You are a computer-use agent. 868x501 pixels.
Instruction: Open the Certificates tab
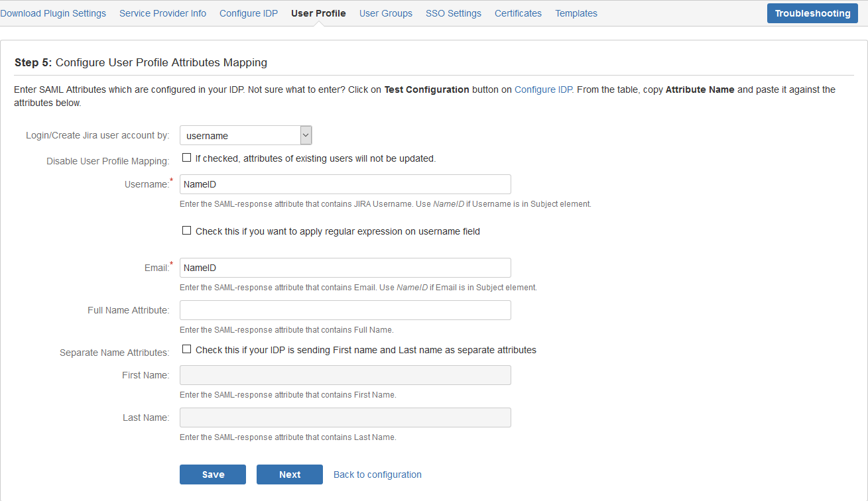518,13
